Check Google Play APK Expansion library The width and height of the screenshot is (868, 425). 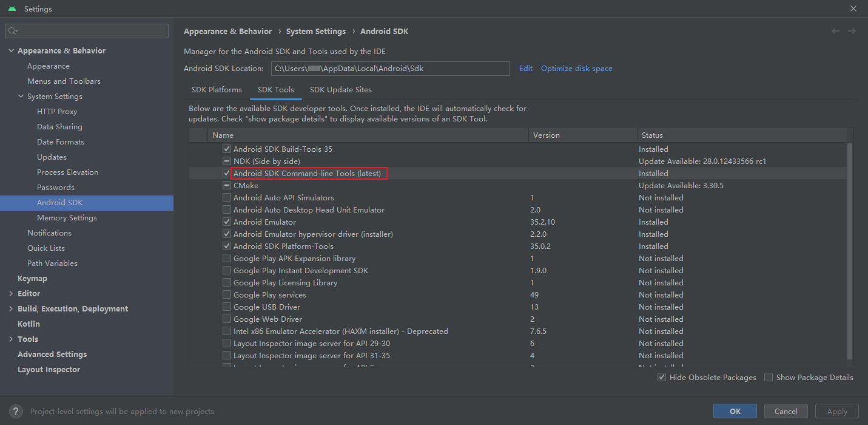227,258
